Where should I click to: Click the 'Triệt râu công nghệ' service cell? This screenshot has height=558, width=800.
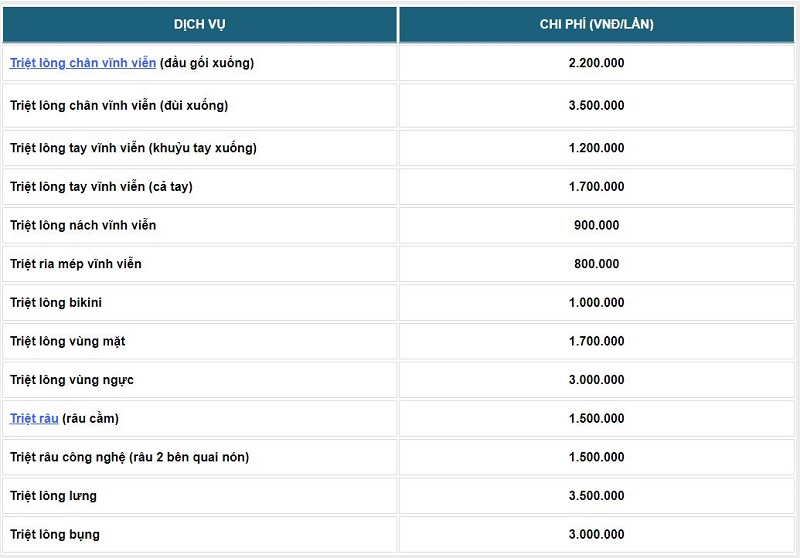[129, 457]
